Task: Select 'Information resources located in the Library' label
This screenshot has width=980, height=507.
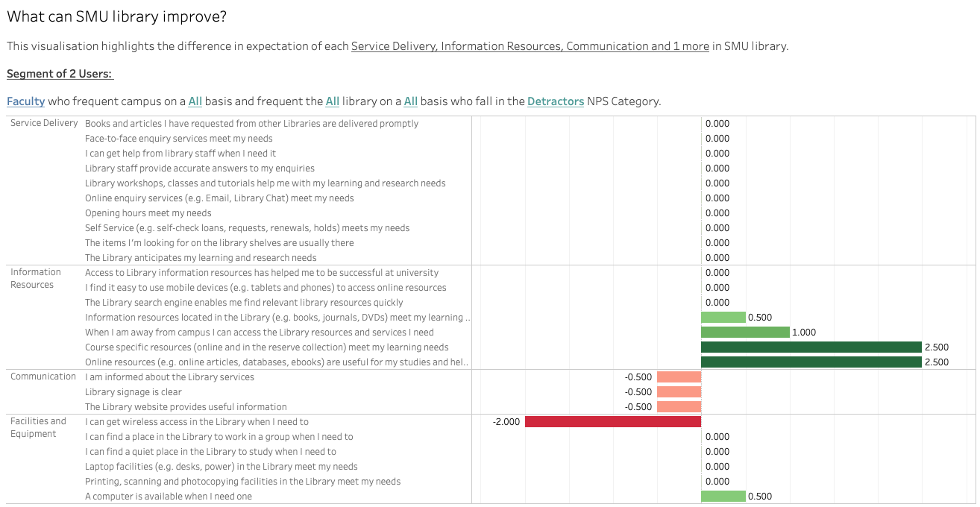Action: pyautogui.click(x=278, y=318)
